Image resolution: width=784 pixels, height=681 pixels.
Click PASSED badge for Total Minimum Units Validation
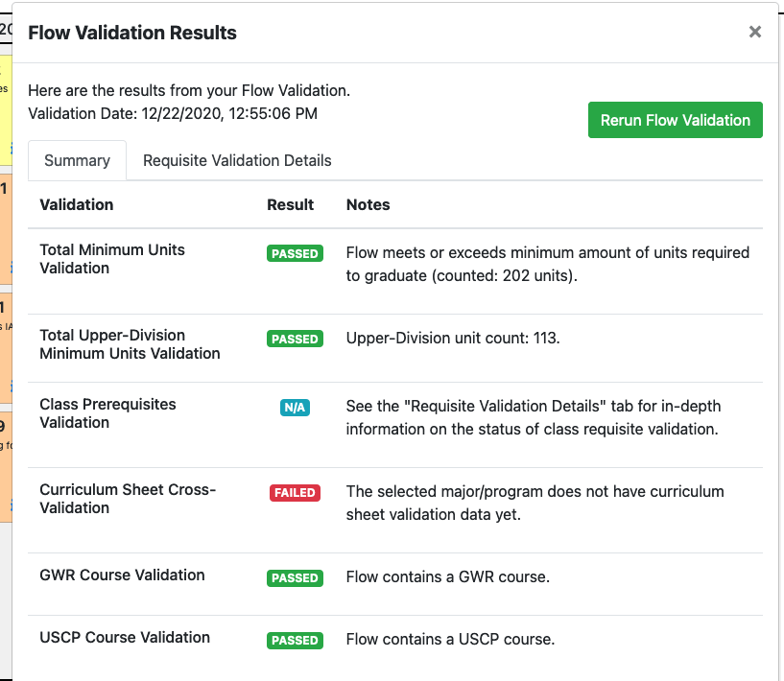295,254
